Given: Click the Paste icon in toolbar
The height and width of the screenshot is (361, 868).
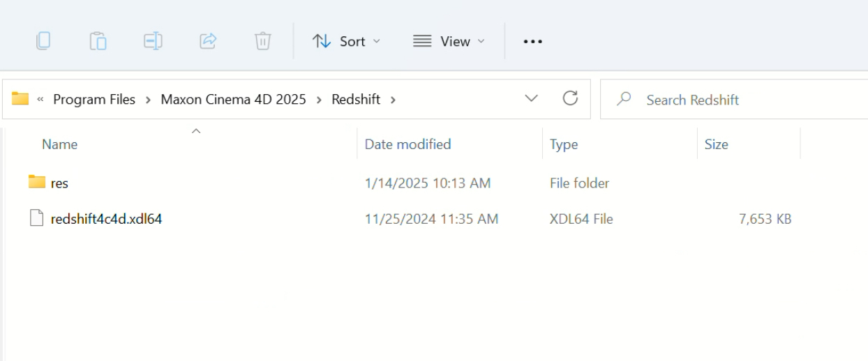Looking at the screenshot, I should pos(98,41).
